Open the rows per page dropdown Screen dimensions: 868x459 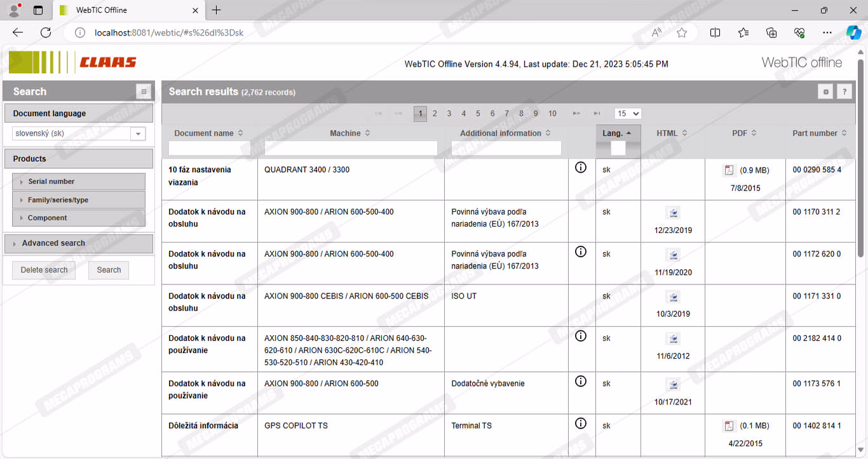pos(627,114)
